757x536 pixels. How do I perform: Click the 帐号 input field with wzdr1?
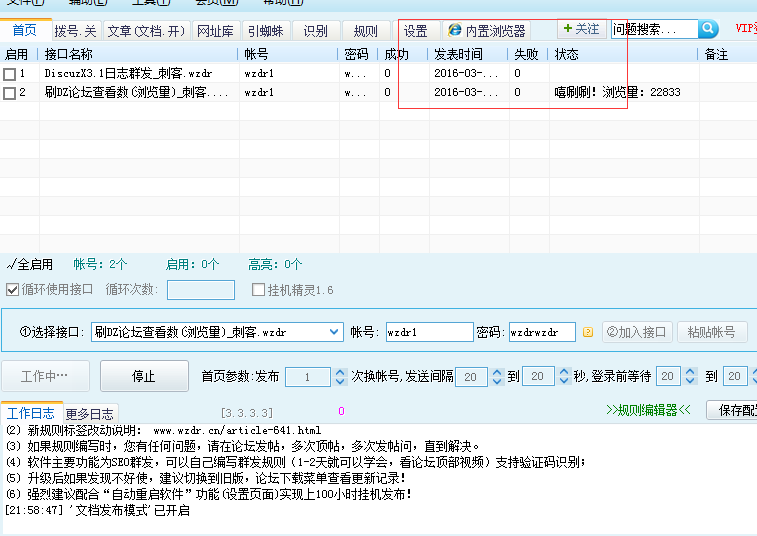[430, 332]
